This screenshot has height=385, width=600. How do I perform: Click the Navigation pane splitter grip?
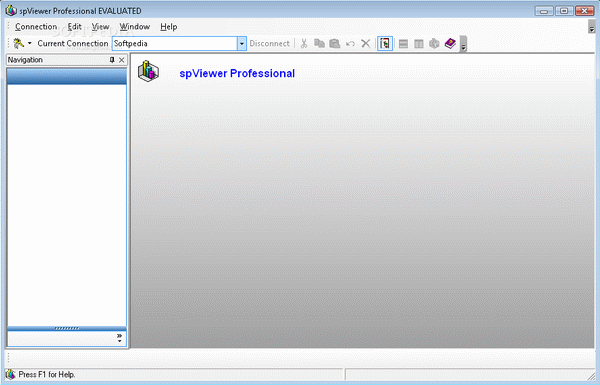(67, 328)
